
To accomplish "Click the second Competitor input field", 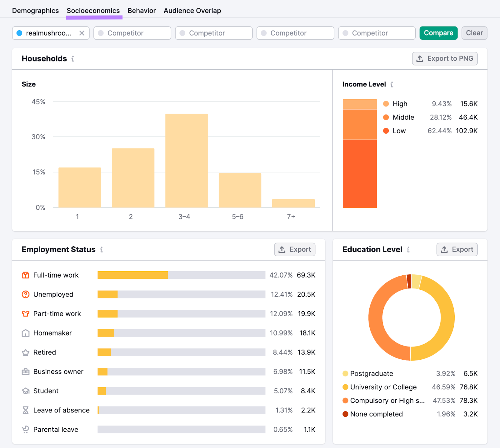I will 214,33.
